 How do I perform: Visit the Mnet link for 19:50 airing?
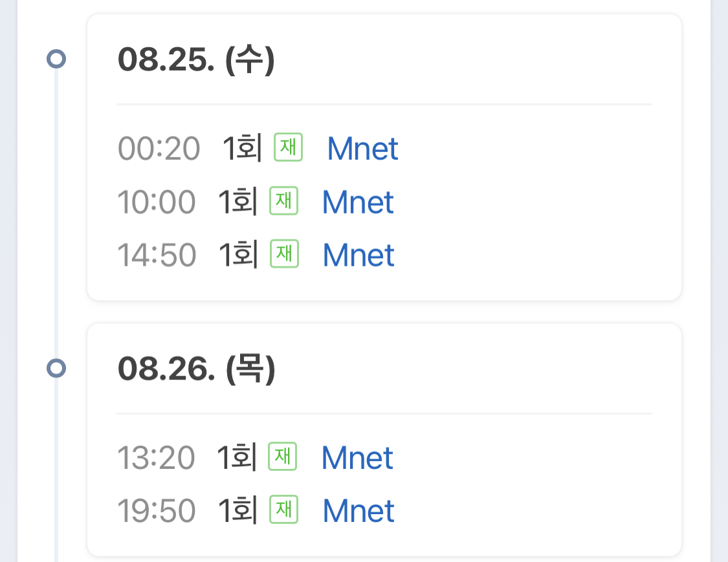[358, 511]
